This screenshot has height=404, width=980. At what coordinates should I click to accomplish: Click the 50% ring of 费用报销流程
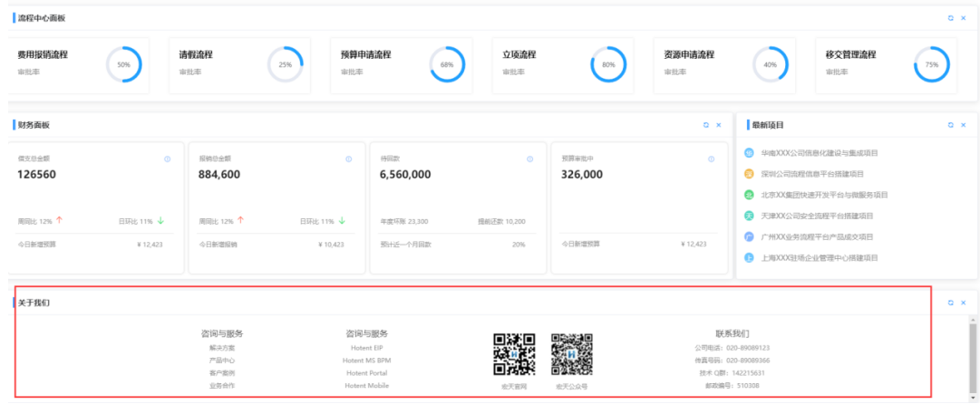pyautogui.click(x=124, y=64)
